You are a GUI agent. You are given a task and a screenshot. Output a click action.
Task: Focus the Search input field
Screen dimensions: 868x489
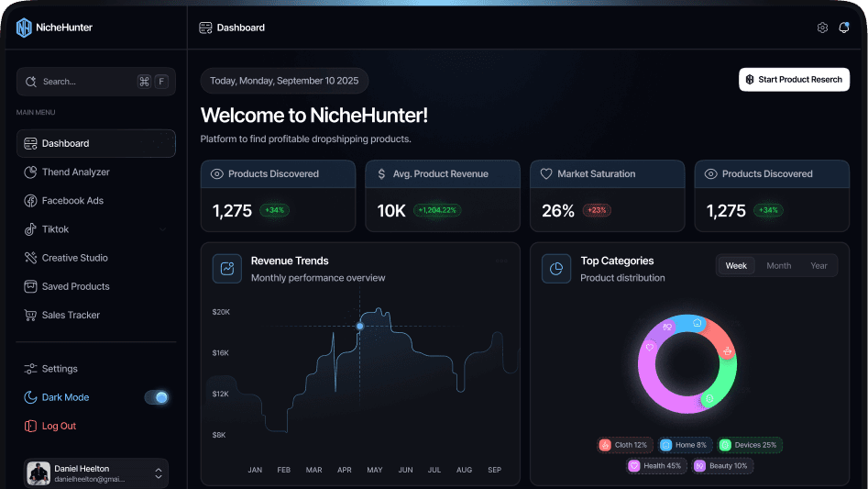(x=95, y=82)
